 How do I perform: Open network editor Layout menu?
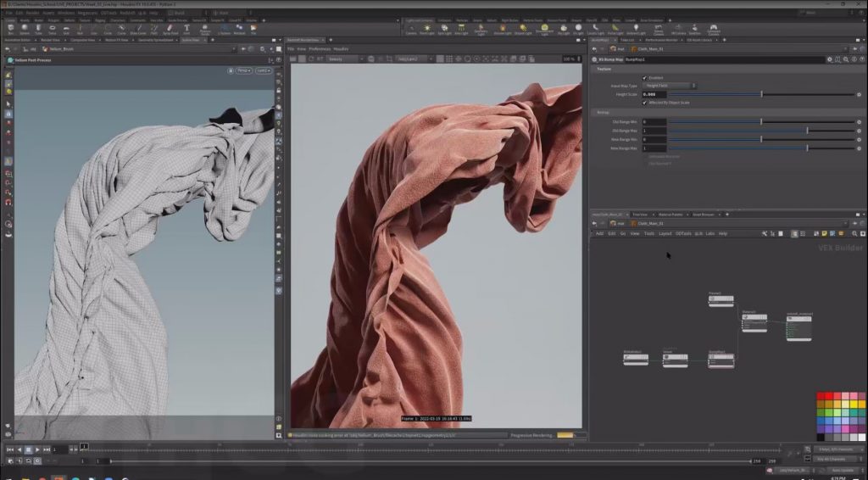pos(665,233)
